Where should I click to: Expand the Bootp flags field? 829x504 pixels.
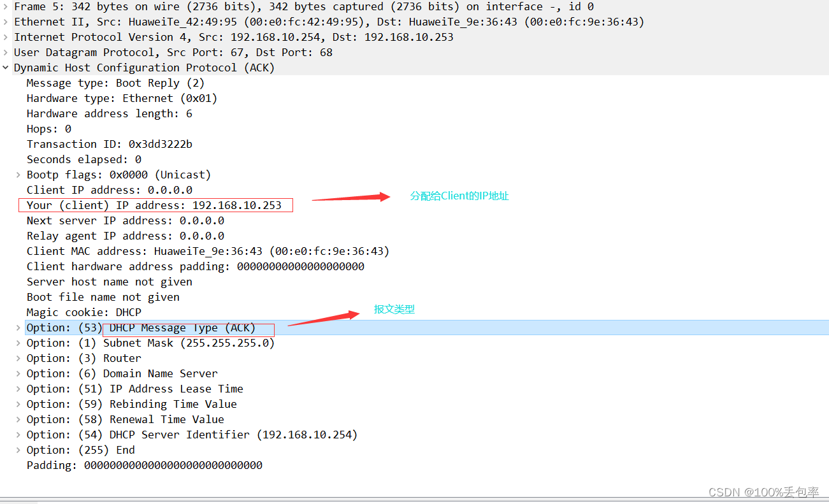(18, 175)
